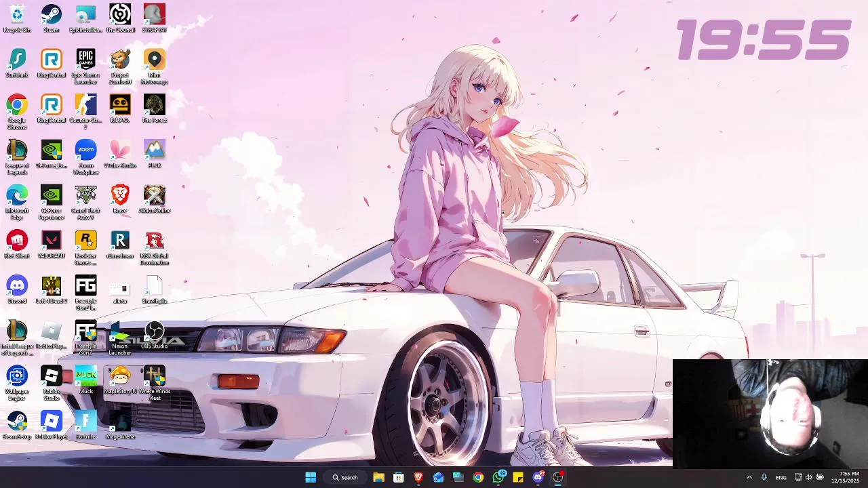868x488 pixels.
Task: Open Zoom Workplace desktop shortcut
Action: [x=85, y=157]
